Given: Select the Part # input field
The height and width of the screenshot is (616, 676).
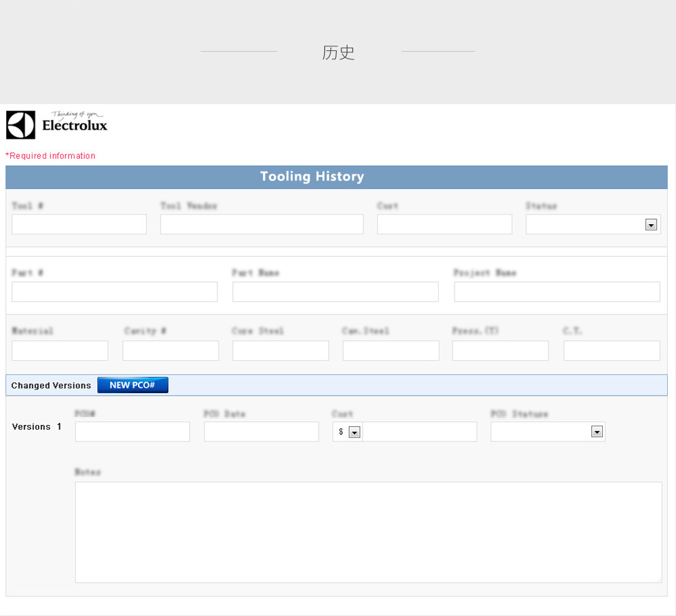Looking at the screenshot, I should (115, 292).
